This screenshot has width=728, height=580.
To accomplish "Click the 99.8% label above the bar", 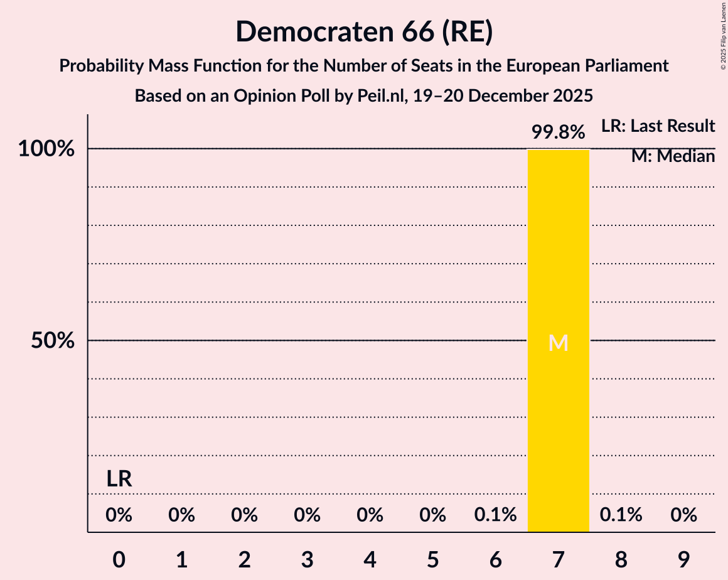I will pos(558,132).
